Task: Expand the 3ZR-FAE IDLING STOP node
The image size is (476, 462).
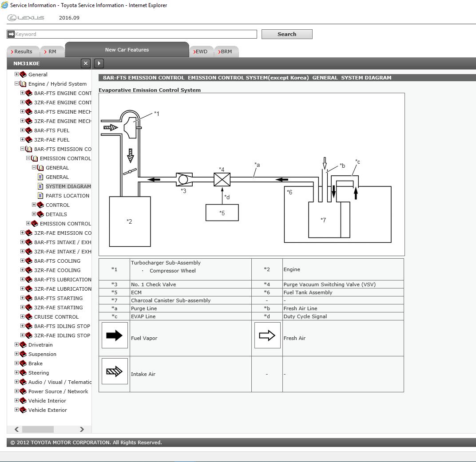Action: coord(23,335)
